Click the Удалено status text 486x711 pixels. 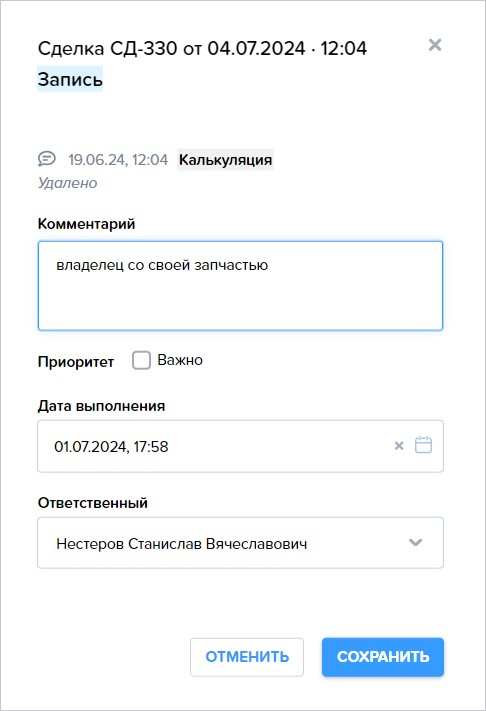point(68,183)
